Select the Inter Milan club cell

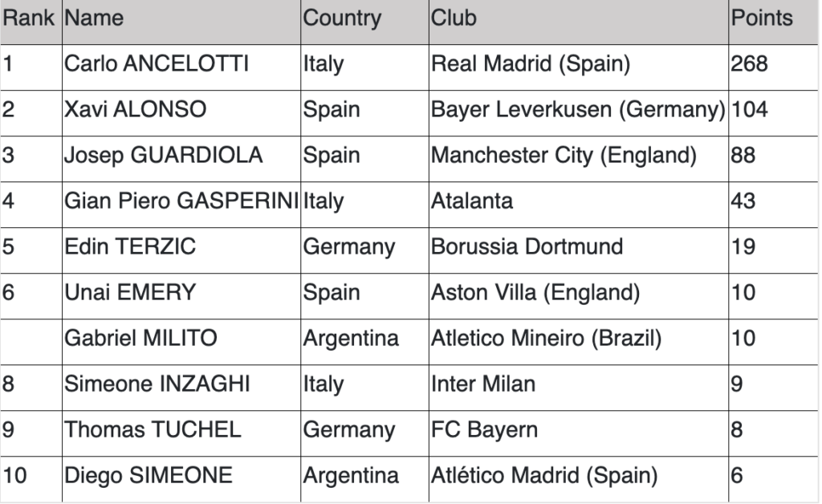[x=579, y=388]
